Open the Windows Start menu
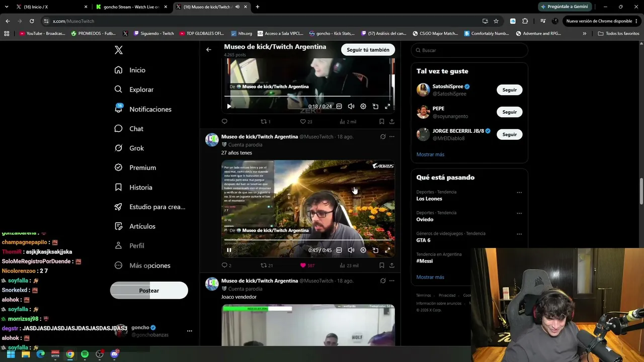Screen dimensions: 644x362 pyautogui.click(x=11, y=354)
